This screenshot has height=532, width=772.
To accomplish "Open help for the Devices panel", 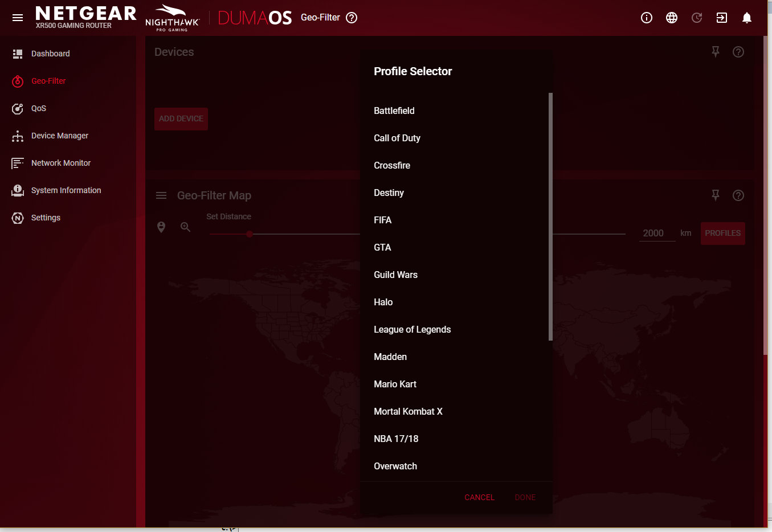I will point(738,52).
